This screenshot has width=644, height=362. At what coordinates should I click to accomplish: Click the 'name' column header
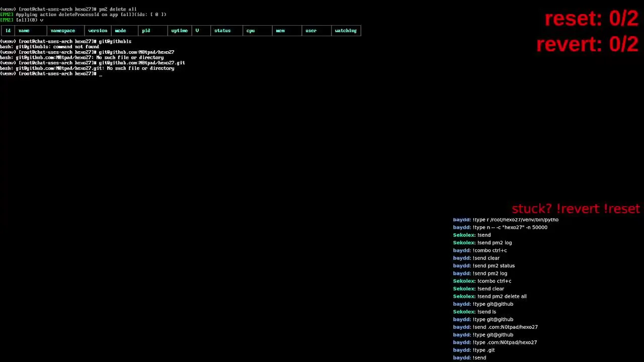[x=24, y=31]
